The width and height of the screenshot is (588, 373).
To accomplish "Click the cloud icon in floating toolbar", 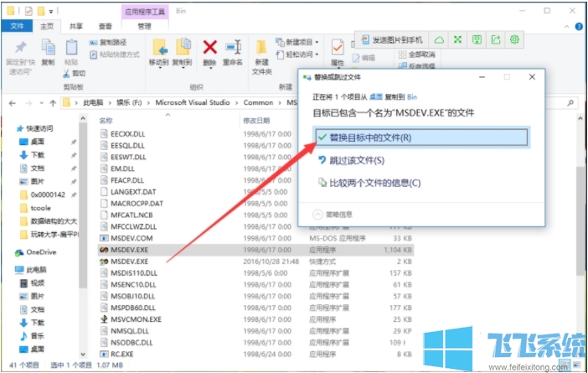I will 439,39.
